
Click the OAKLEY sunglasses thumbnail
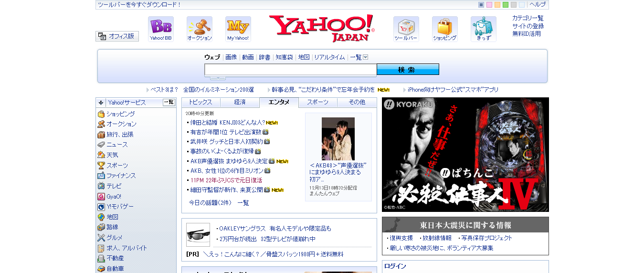pos(198,235)
